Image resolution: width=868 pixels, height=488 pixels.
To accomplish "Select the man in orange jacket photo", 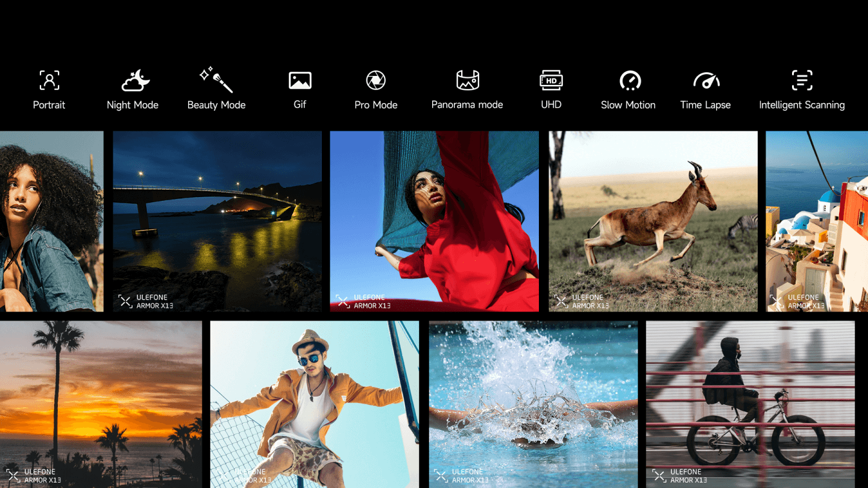I will click(314, 404).
